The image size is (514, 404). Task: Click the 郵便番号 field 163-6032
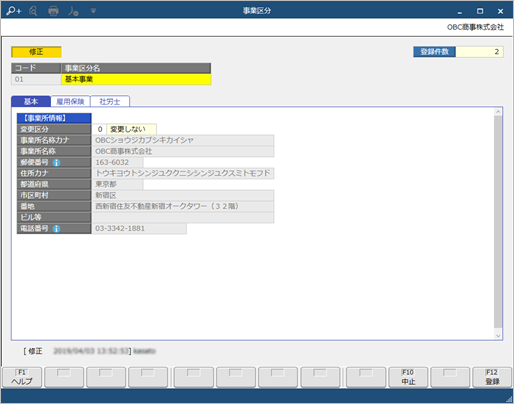118,162
